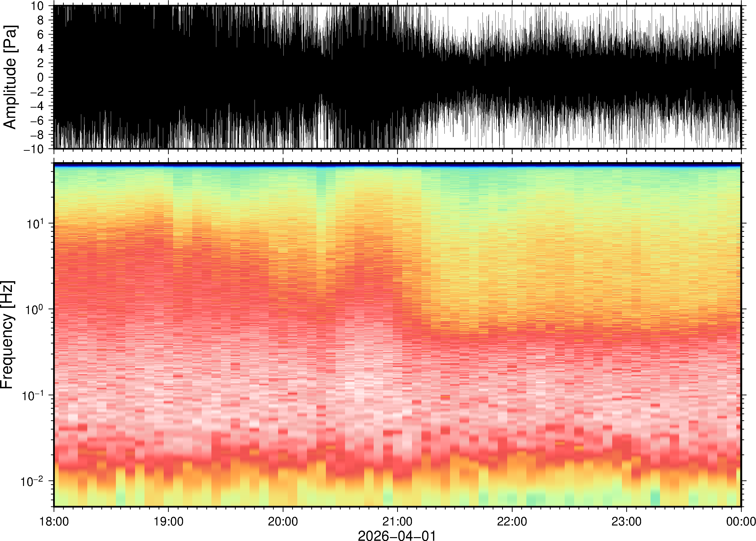Click the 20:00 time axis label

click(x=283, y=521)
